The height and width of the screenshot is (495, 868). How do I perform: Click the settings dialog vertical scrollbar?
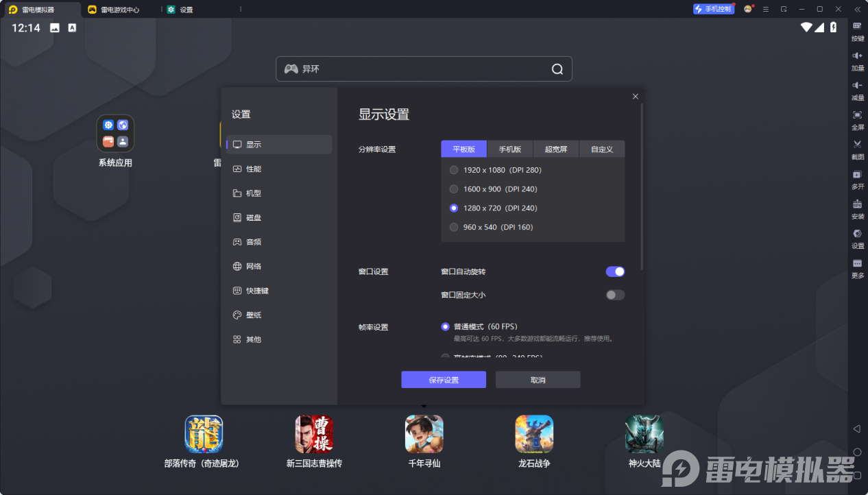click(642, 185)
